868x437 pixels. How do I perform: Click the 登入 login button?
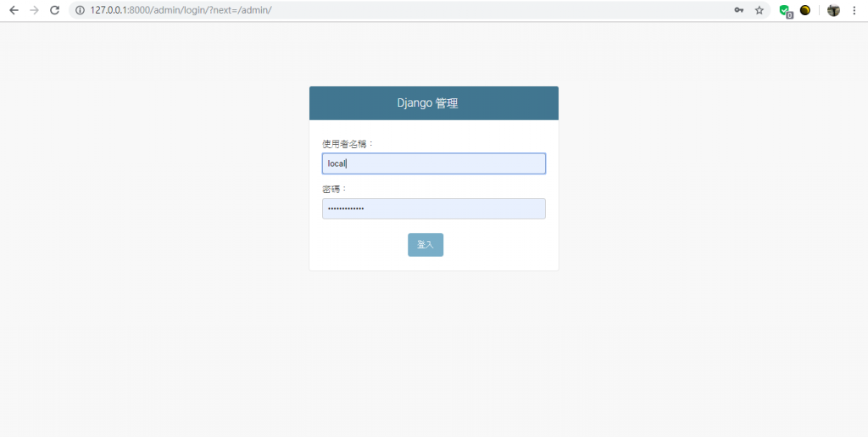pos(426,245)
